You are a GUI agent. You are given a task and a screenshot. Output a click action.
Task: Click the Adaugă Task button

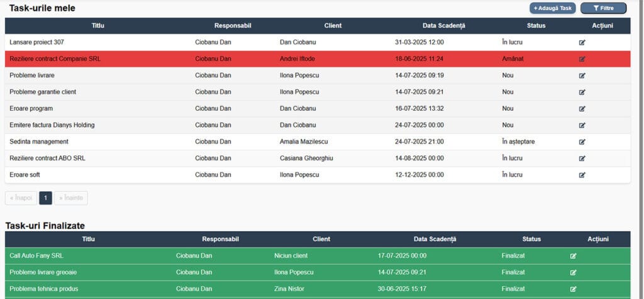click(x=552, y=8)
